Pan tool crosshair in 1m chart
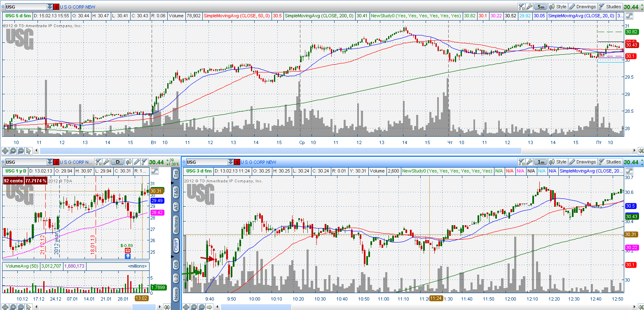 pos(186,307)
